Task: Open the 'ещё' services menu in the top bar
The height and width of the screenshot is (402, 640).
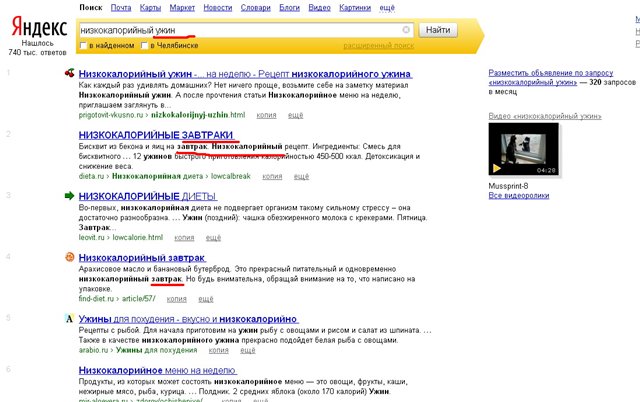Action: pos(387,7)
